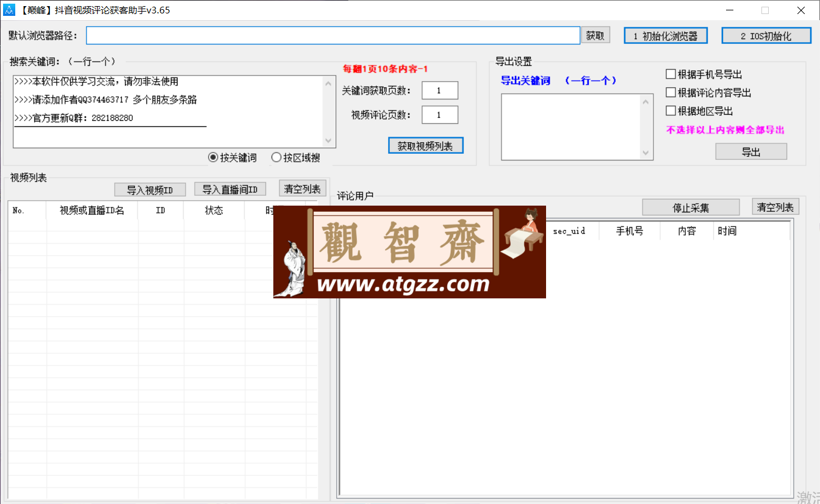Click the line 本软件仅供学习交流,请勿非法使用
This screenshot has width=820, height=504.
click(96, 82)
